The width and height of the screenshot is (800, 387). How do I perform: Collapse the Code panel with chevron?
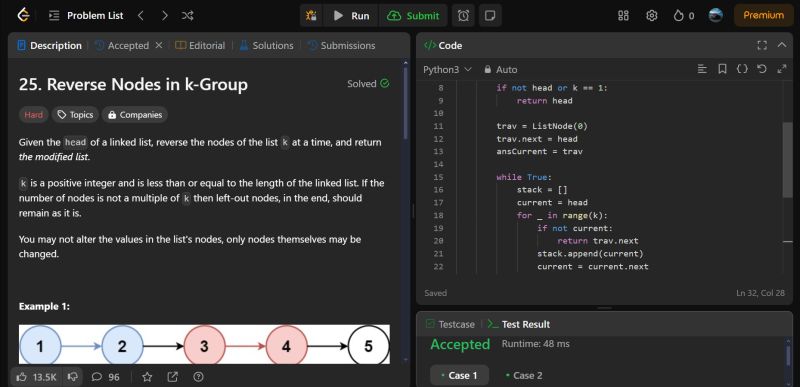click(782, 45)
